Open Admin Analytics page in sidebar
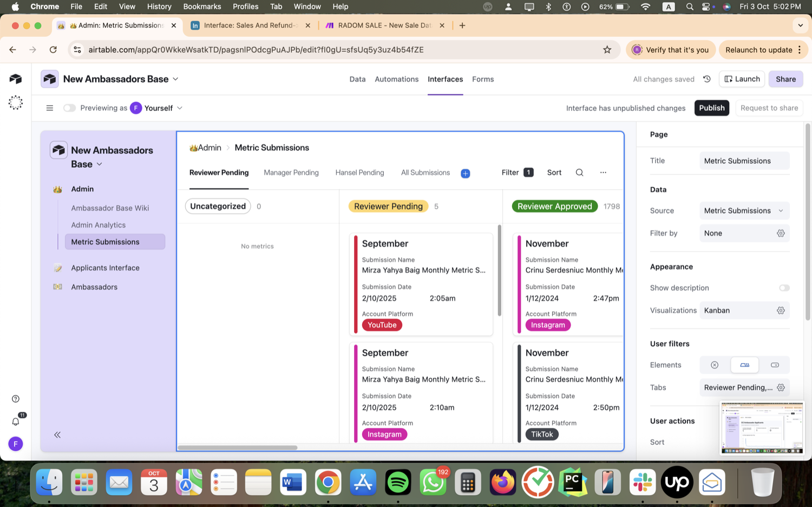 [98, 225]
